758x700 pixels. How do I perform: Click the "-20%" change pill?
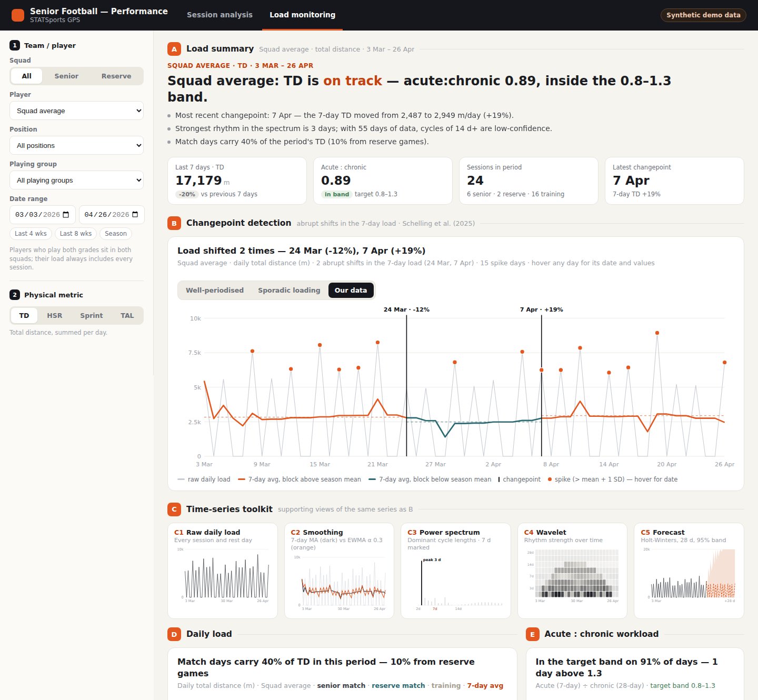pos(187,194)
